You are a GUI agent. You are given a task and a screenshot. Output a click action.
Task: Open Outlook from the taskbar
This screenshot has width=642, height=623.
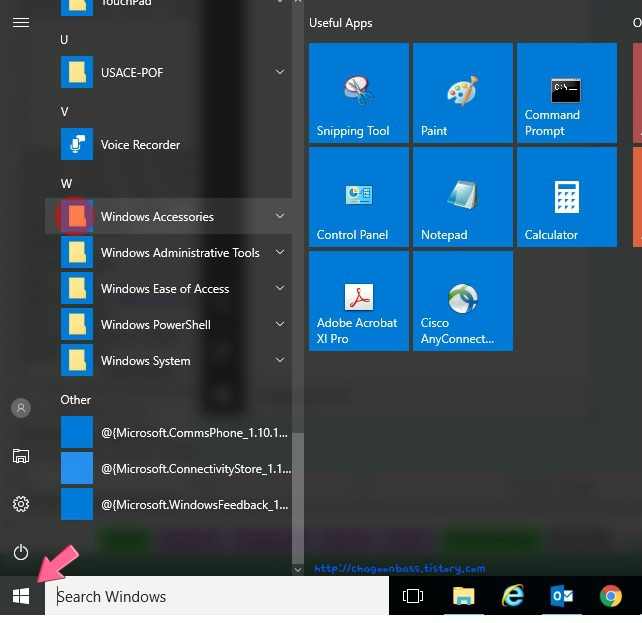tap(561, 596)
